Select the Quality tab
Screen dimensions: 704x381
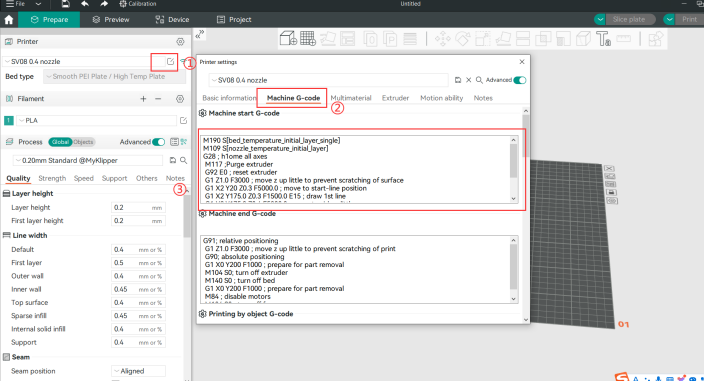18,178
